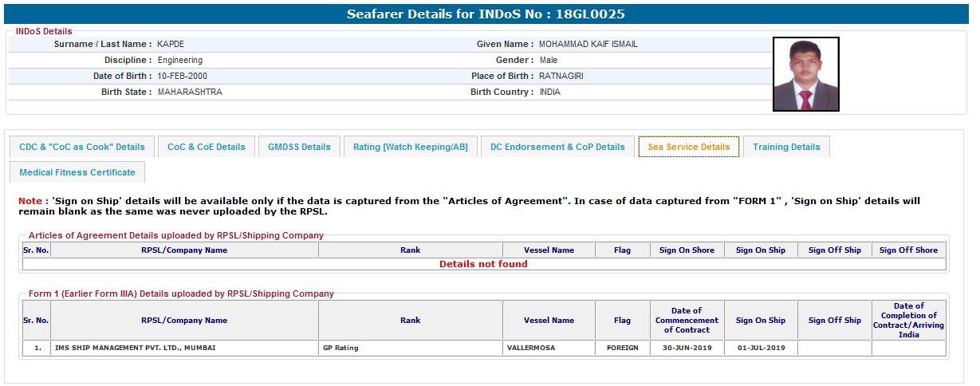Click the Date of Commencement of Contract header
Screen dimensions: 980x386
coord(687,321)
